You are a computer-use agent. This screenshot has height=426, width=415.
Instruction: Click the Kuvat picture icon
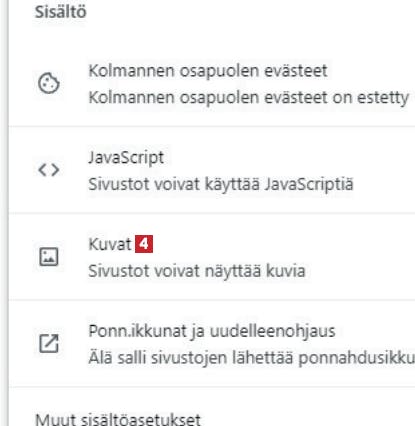49,257
